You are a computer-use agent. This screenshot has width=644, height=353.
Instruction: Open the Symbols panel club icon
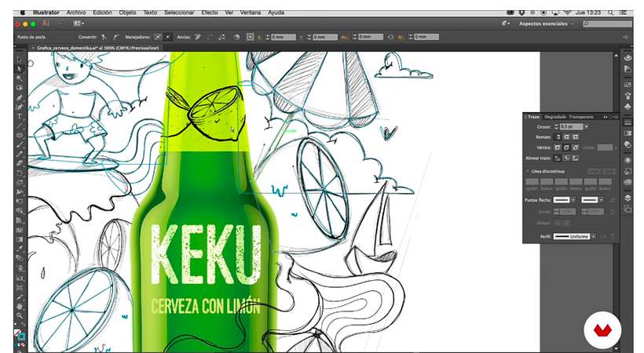(x=628, y=107)
